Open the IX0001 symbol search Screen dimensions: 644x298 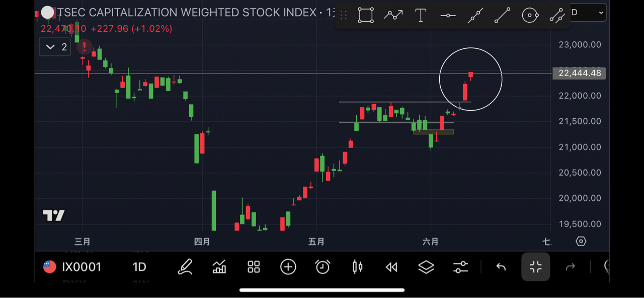tap(82, 267)
